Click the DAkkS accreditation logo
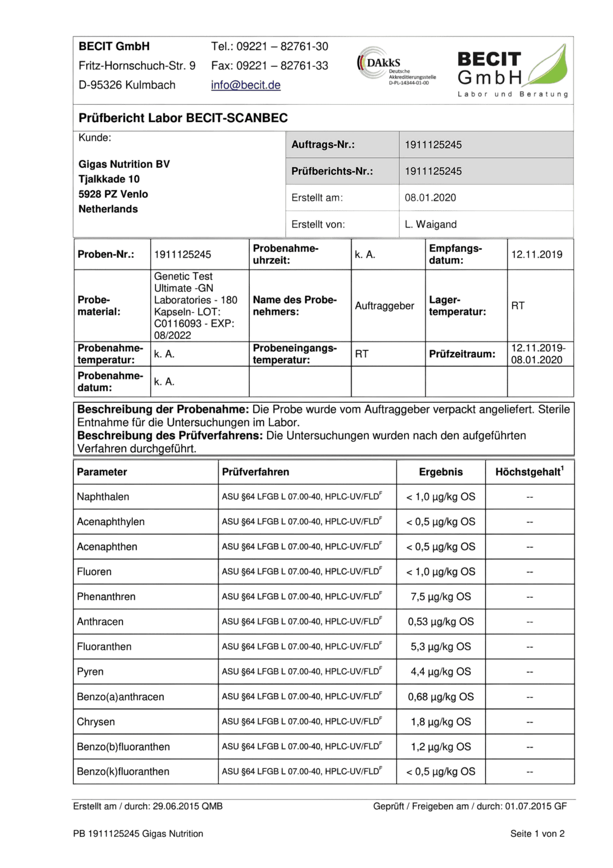613x868 pixels. [x=396, y=66]
